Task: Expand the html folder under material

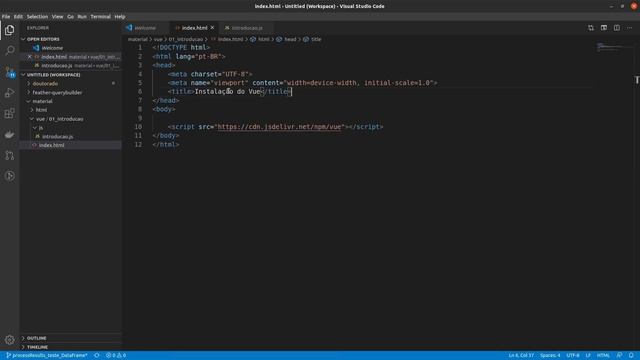Action: click(41, 110)
